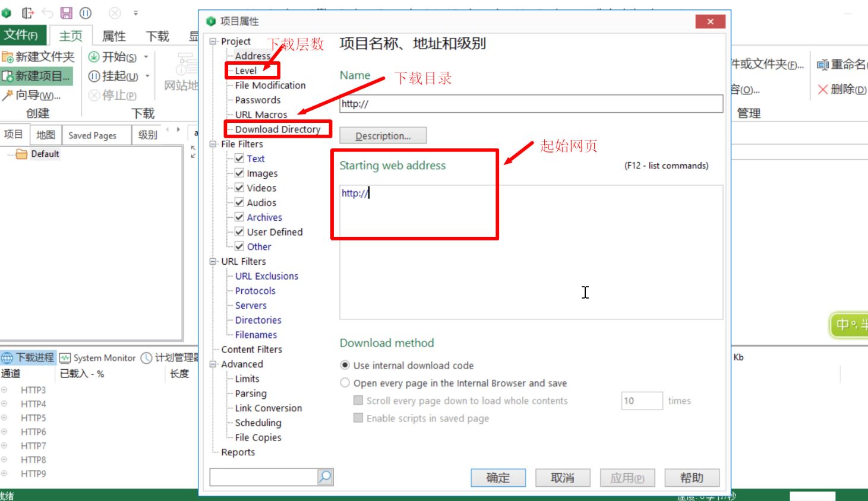Collapse the File Filters tree node
Screen dimensions: 868x501
213,144
